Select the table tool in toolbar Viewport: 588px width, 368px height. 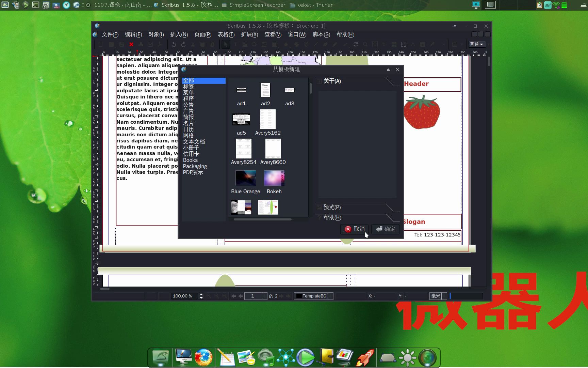pyautogui.click(x=264, y=44)
